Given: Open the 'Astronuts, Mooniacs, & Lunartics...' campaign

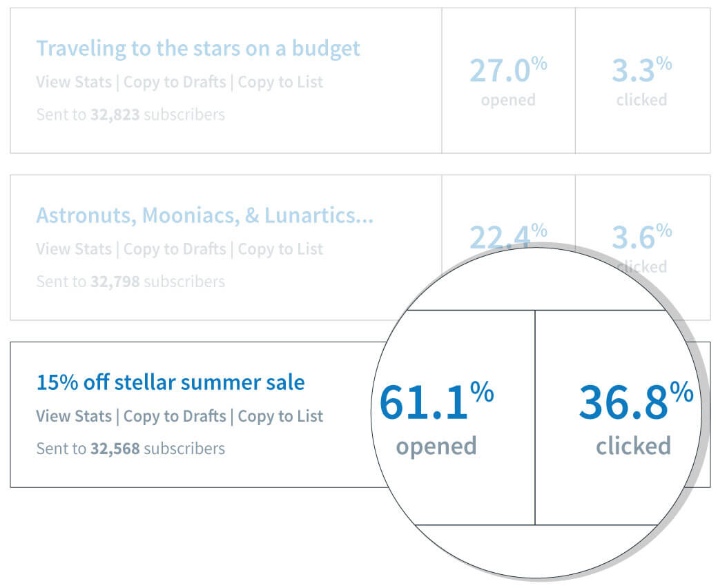Looking at the screenshot, I should point(204,216).
